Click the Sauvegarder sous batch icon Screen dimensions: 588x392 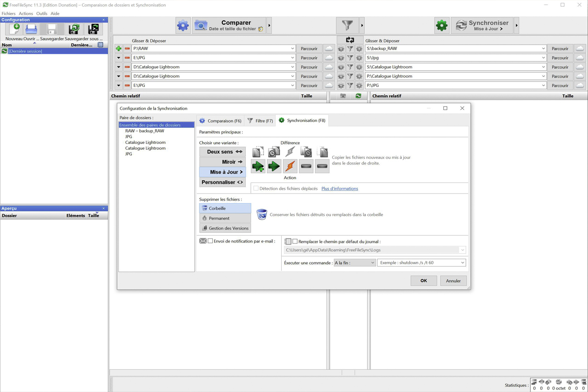click(93, 29)
